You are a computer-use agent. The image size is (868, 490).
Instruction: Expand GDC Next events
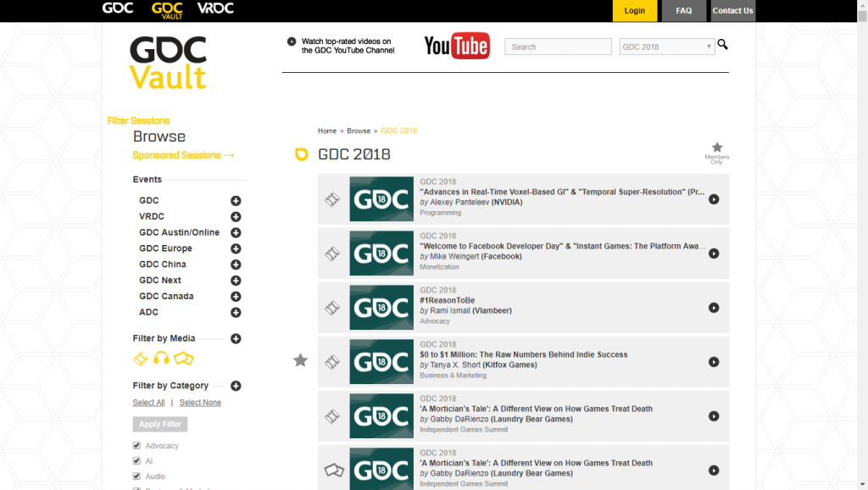point(236,281)
